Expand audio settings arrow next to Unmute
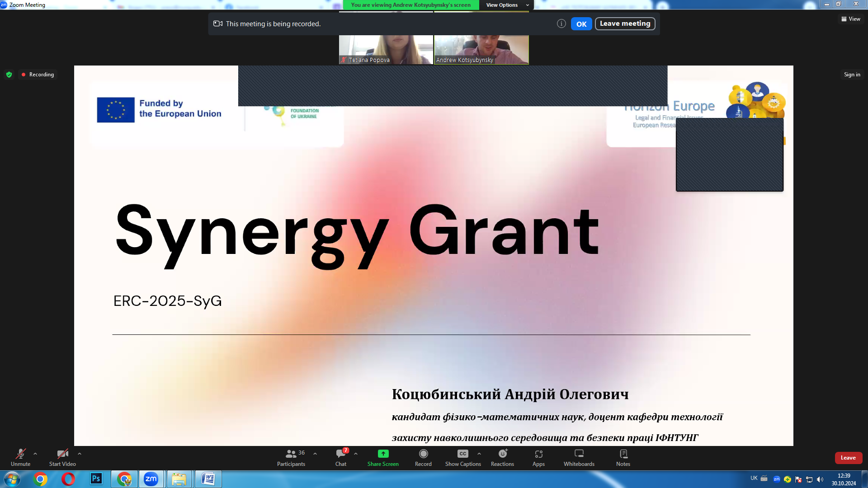Screen dimensions: 868x488 35,454
